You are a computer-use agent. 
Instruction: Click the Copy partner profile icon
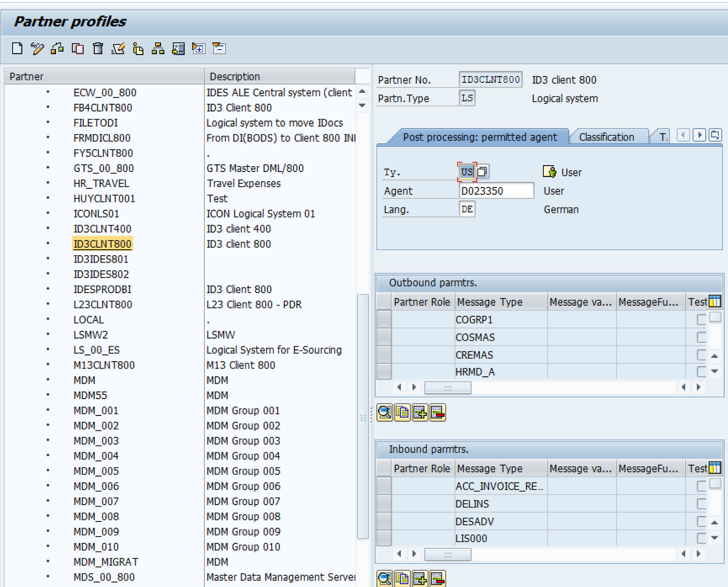(x=78, y=48)
